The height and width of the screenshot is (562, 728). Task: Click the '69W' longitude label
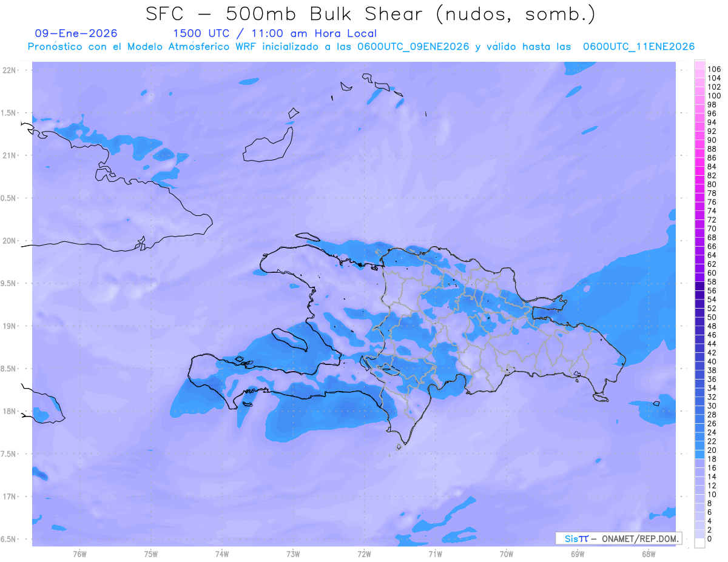click(578, 554)
